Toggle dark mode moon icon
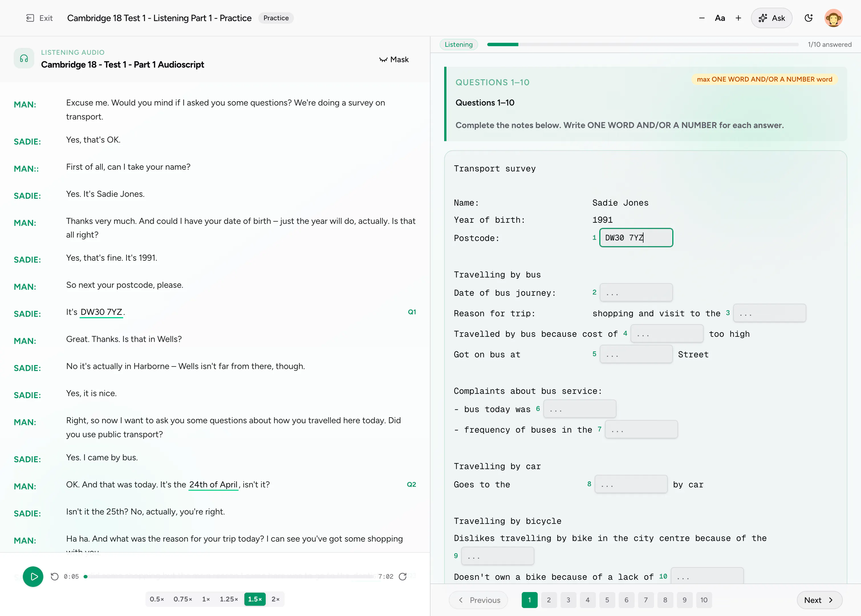 808,18
